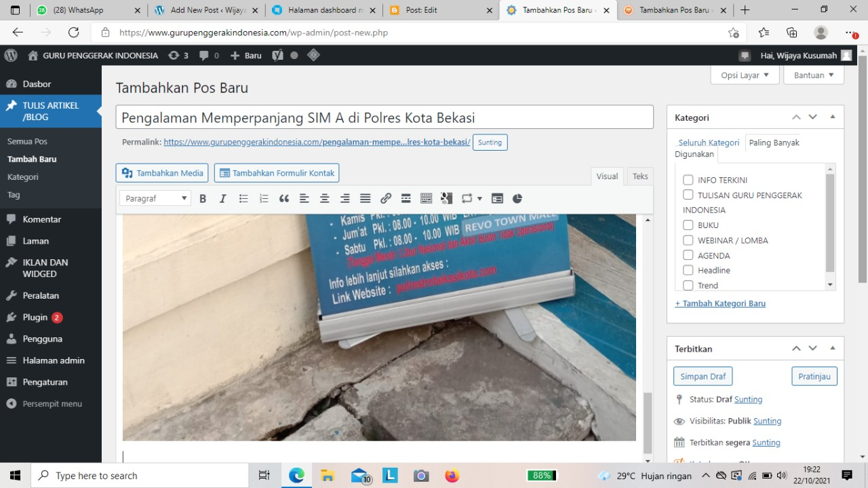Check the WEBINAR / LOMBA category

(688, 240)
